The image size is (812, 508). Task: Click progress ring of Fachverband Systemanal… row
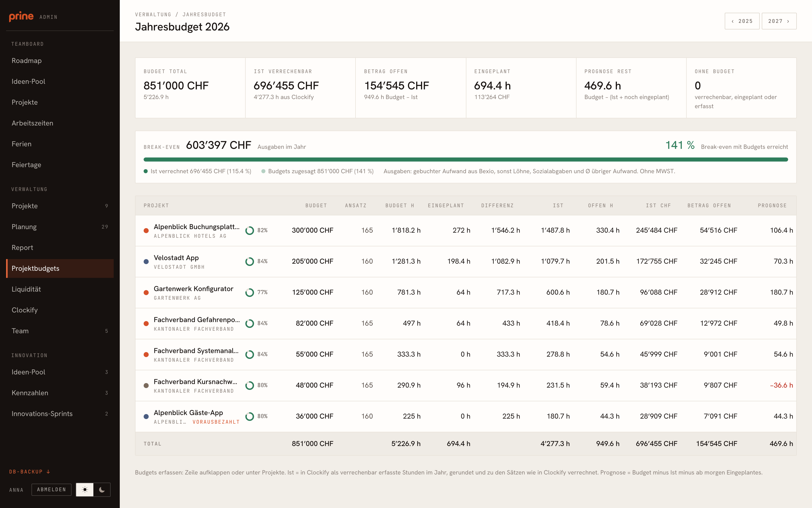coord(250,354)
